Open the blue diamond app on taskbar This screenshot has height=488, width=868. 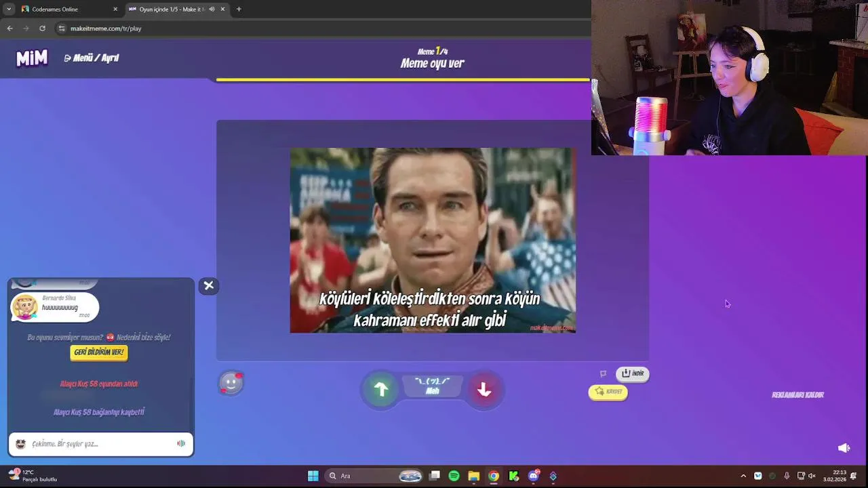(553, 476)
